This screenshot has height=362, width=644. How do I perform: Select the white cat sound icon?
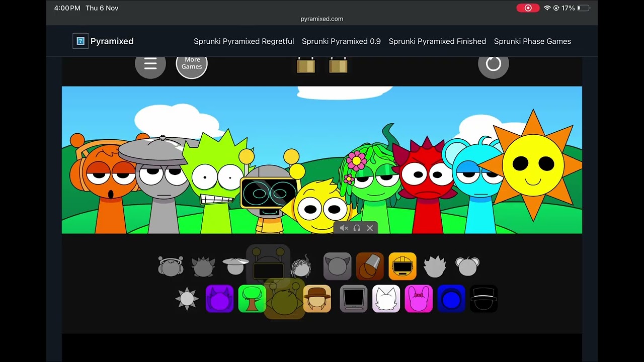pyautogui.click(x=386, y=299)
